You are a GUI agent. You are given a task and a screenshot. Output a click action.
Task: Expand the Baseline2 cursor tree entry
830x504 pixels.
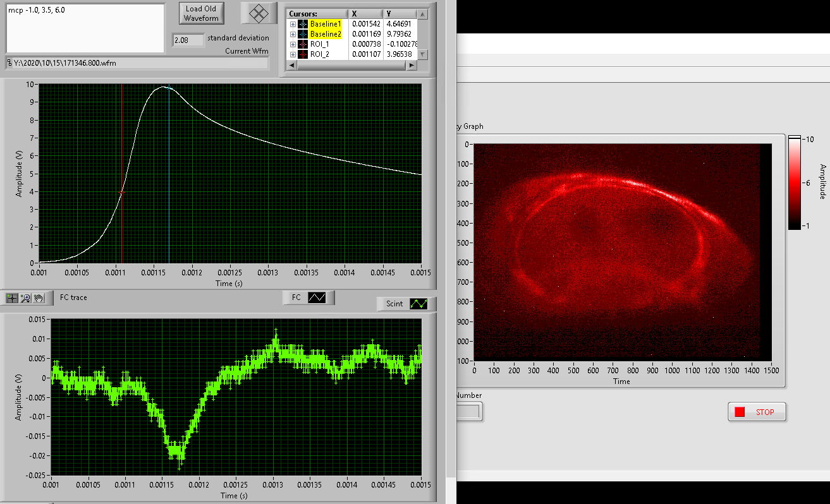293,34
